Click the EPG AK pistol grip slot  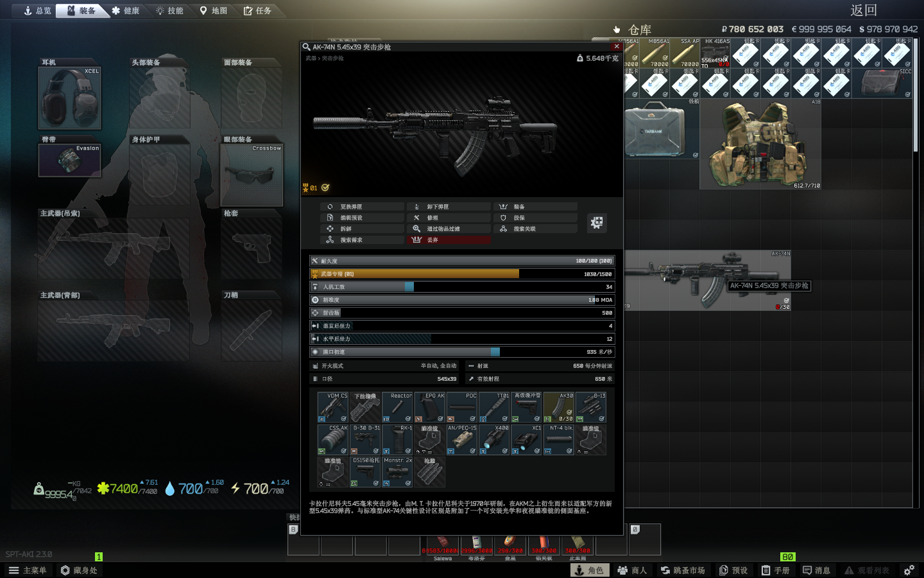tap(429, 407)
